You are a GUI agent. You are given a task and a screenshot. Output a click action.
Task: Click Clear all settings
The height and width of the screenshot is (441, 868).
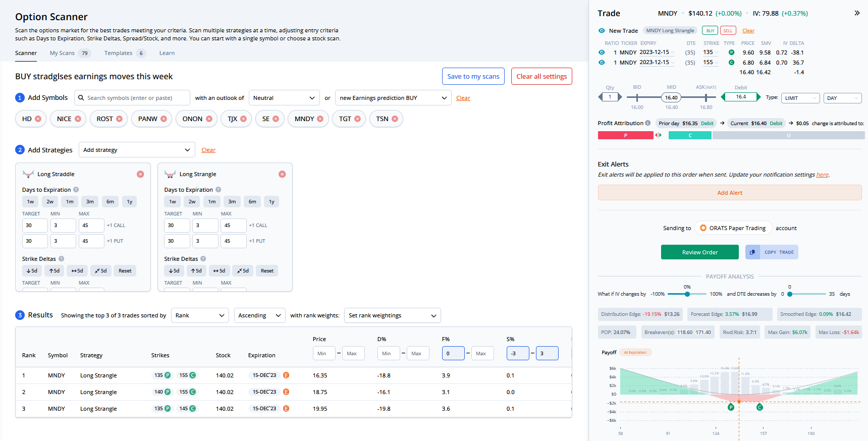pyautogui.click(x=541, y=76)
